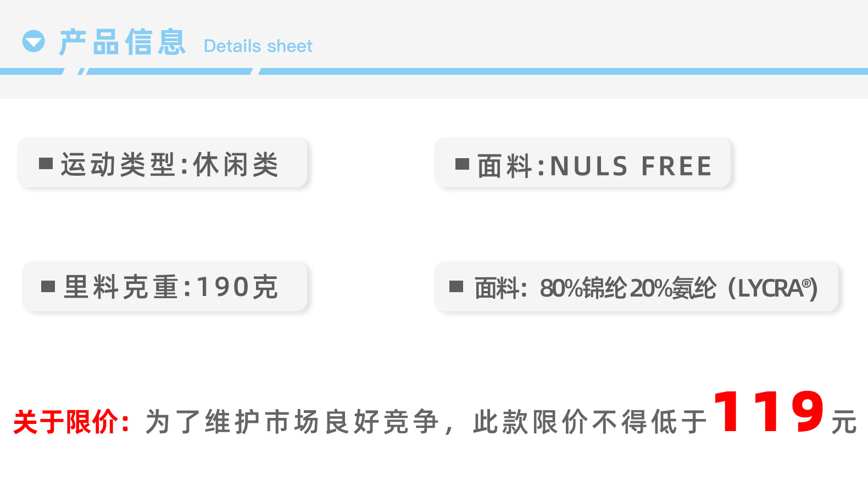Click the square bullet before 运动类型
Viewport: 868px width, 486px height.
tap(46, 164)
